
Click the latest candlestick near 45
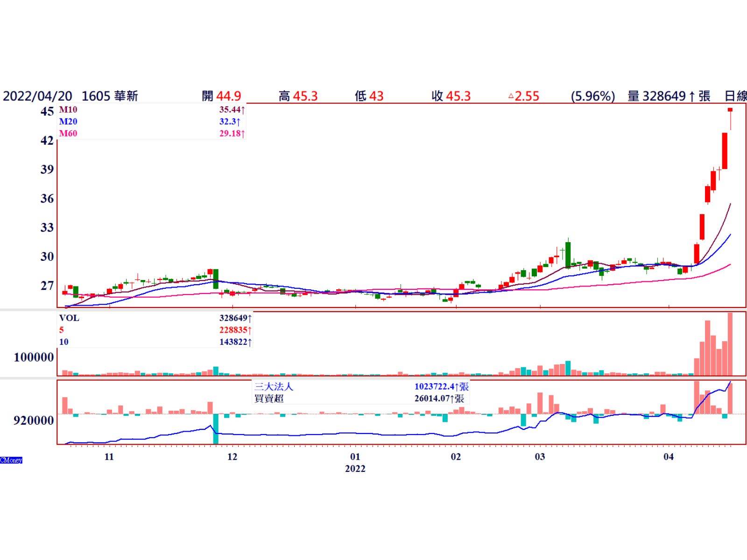730,110
